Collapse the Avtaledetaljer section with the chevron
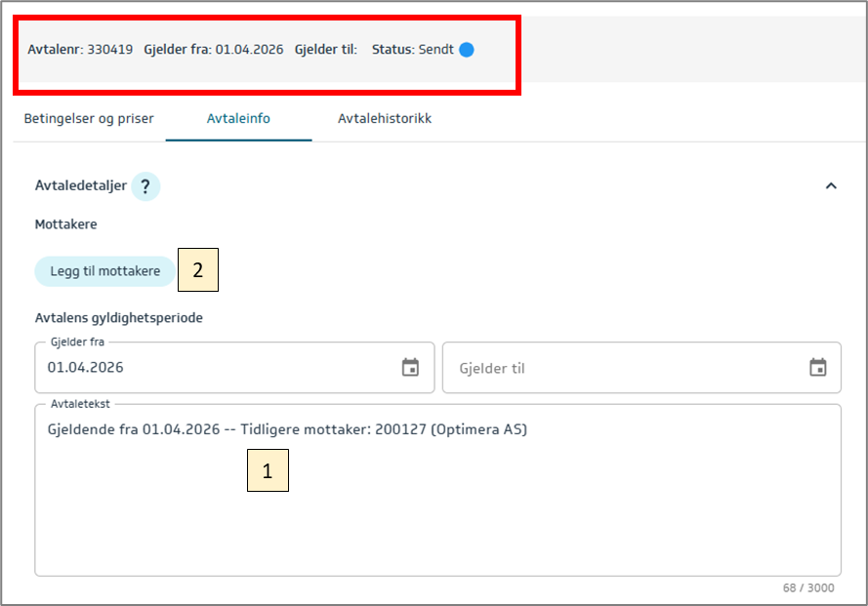The width and height of the screenshot is (868, 606). coord(831,186)
